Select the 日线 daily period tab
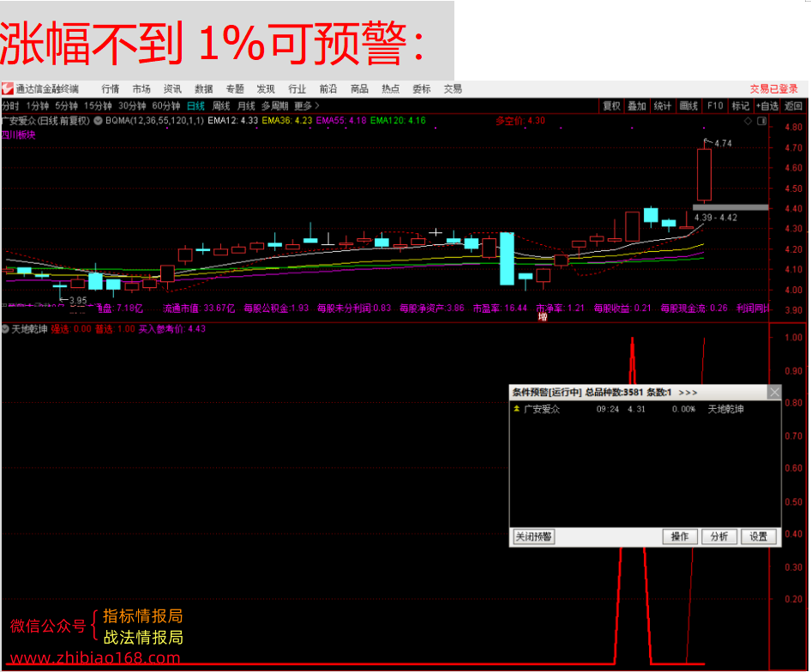 pyautogui.click(x=196, y=106)
